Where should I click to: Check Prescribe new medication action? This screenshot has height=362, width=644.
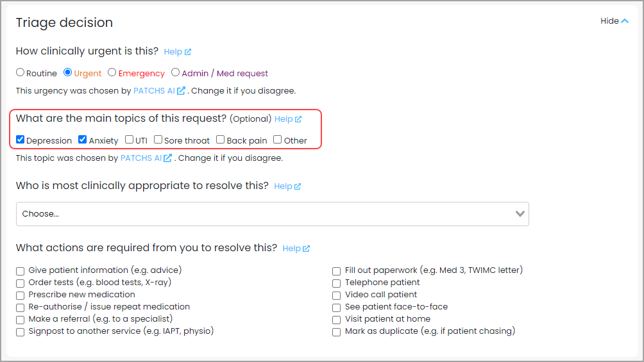tap(20, 295)
